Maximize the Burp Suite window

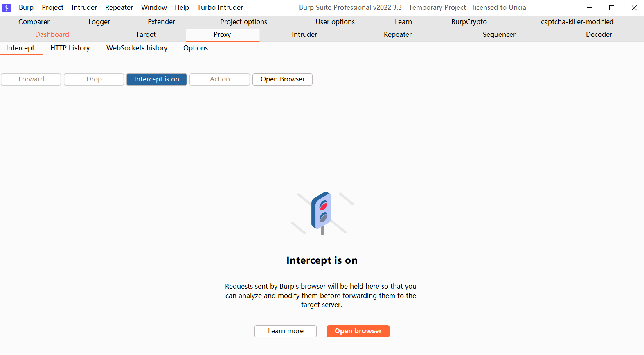[x=612, y=7]
